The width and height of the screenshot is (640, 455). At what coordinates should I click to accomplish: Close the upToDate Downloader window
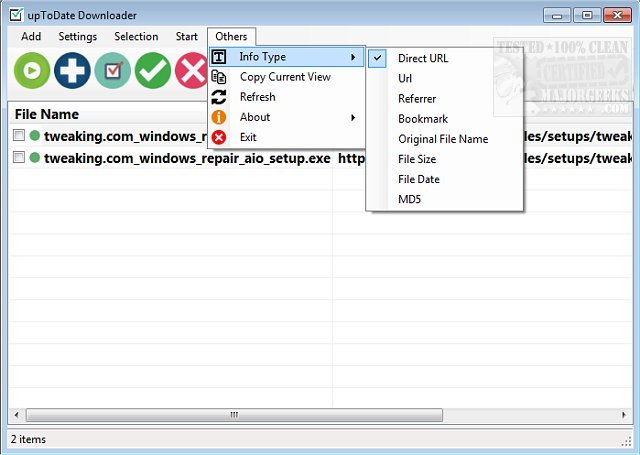coord(618,16)
